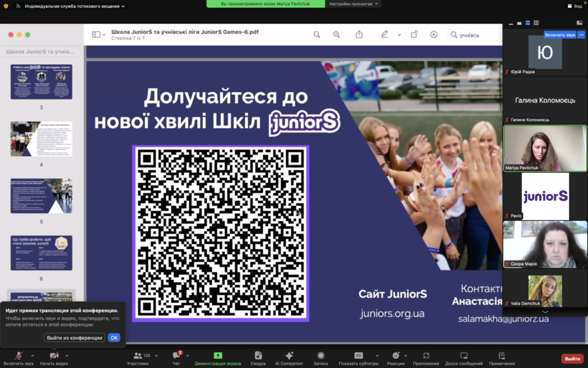Click Демонстрация экрана share screen icon
This screenshot has width=588, height=368.
[218, 355]
